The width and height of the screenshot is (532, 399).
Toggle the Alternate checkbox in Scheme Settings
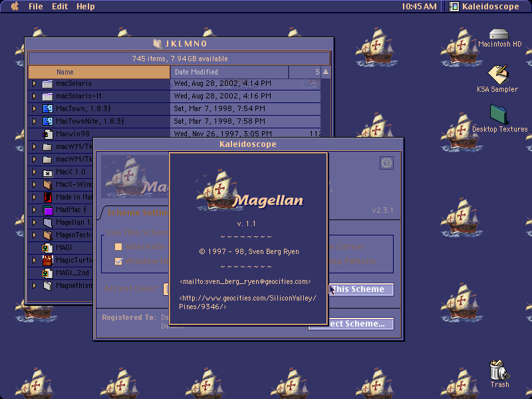tap(118, 247)
